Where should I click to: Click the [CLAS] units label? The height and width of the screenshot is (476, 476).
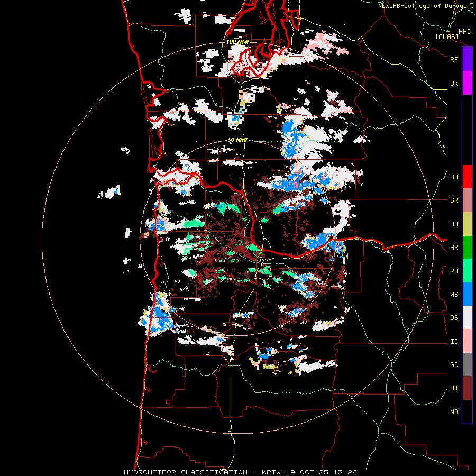point(447,36)
